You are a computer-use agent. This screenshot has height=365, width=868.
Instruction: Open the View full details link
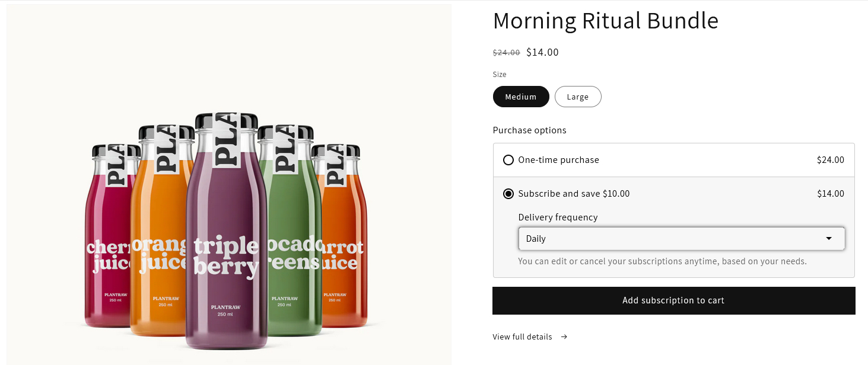pos(522,337)
